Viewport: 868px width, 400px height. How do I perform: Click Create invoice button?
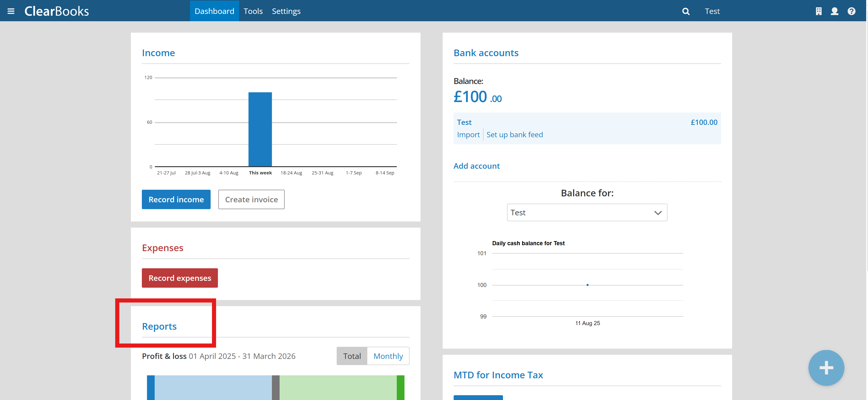point(251,199)
